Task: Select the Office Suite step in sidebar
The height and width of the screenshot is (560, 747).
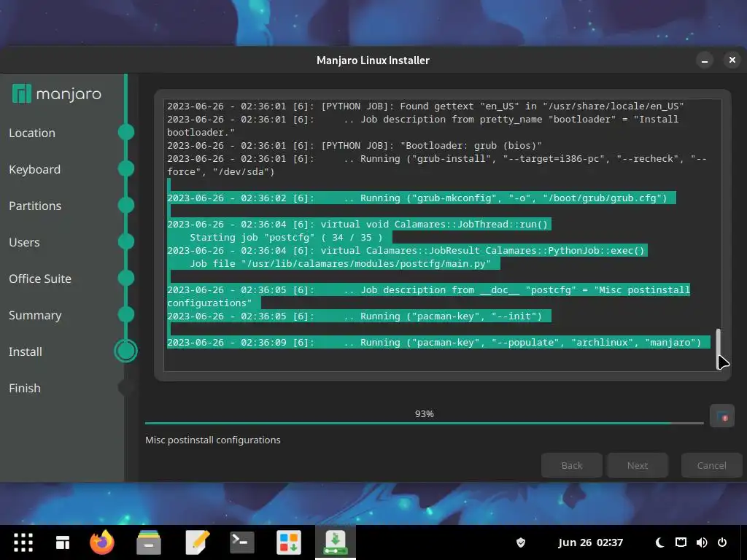Action: tap(40, 279)
